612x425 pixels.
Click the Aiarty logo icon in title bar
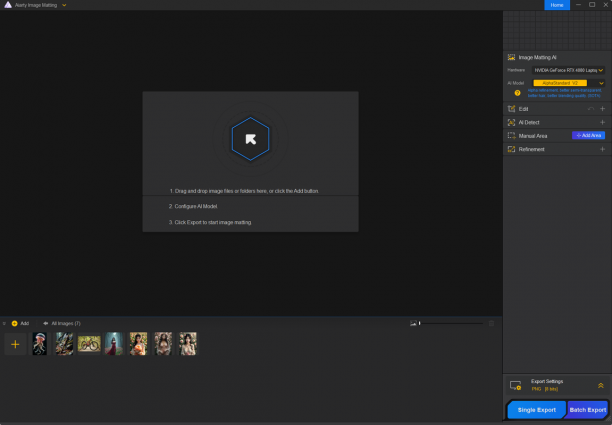[8, 5]
